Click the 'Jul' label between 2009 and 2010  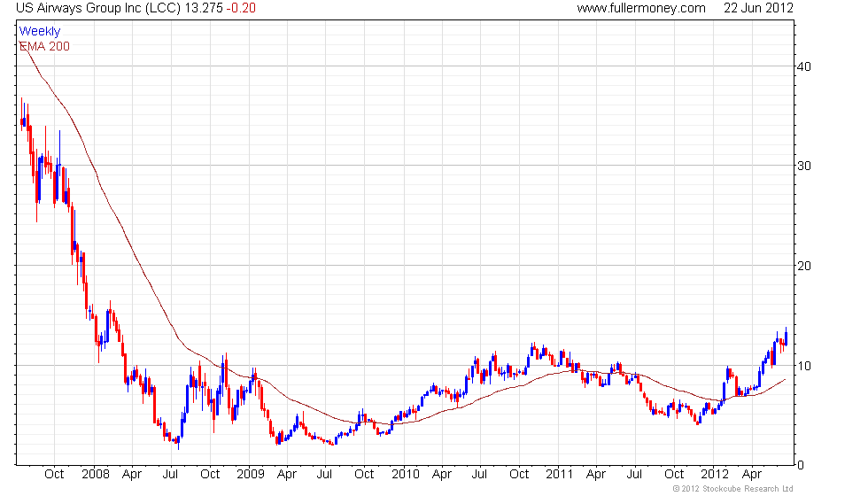[324, 475]
